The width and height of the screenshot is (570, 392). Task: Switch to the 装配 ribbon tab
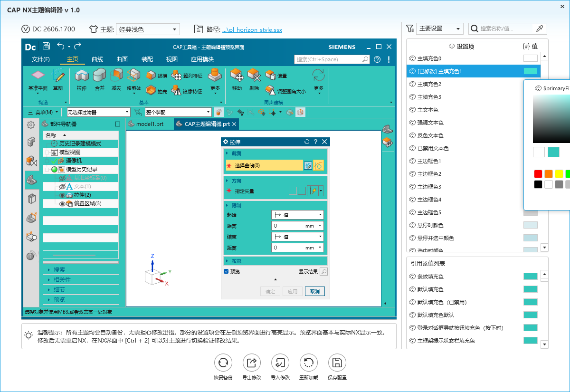click(147, 59)
